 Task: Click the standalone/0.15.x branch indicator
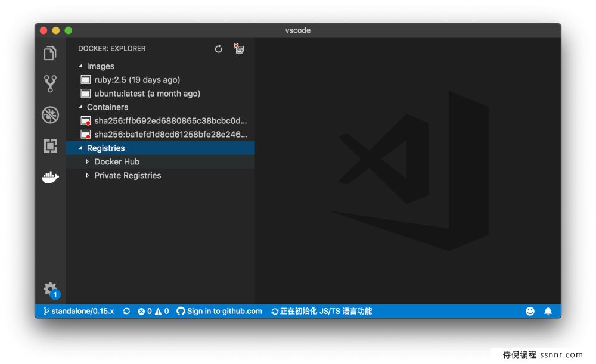tap(79, 311)
